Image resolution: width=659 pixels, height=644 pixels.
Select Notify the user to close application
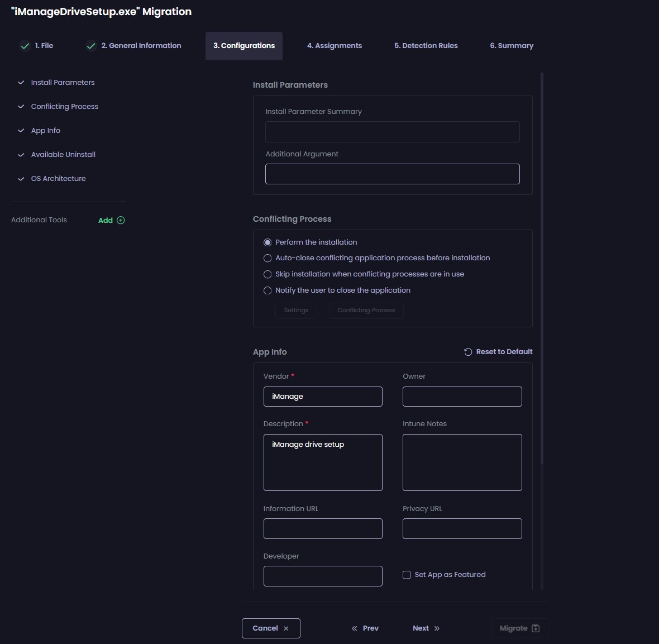[x=268, y=290]
